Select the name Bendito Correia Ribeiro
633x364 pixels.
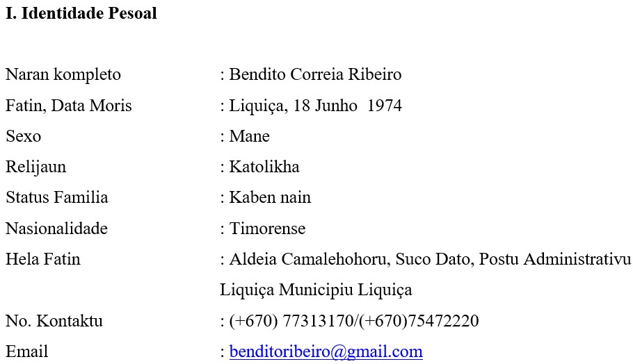[x=315, y=75]
